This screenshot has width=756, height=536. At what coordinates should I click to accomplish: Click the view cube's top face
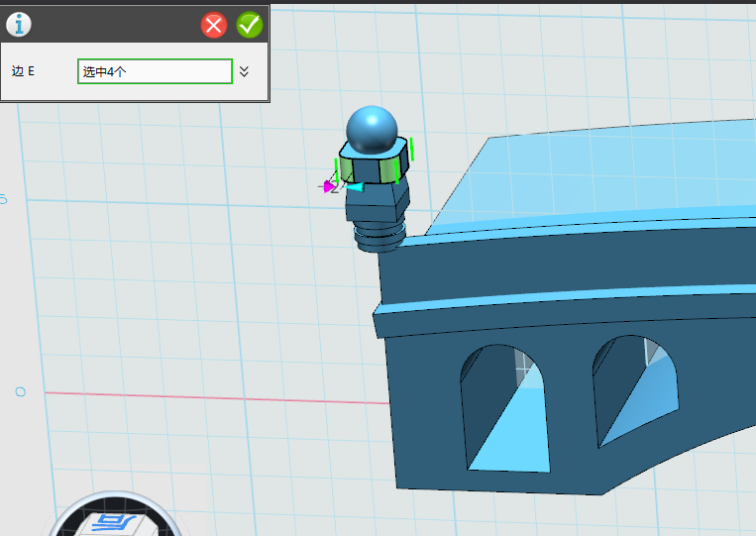114,523
